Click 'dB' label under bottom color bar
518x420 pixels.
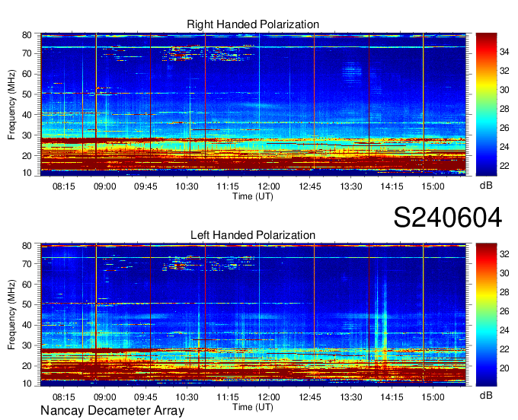[x=486, y=396]
